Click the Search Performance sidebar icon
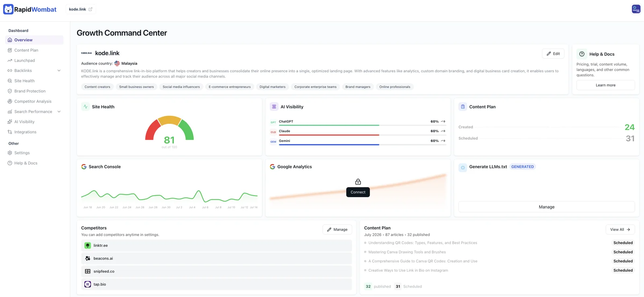Viewport: 644px width, 297px height. point(10,111)
